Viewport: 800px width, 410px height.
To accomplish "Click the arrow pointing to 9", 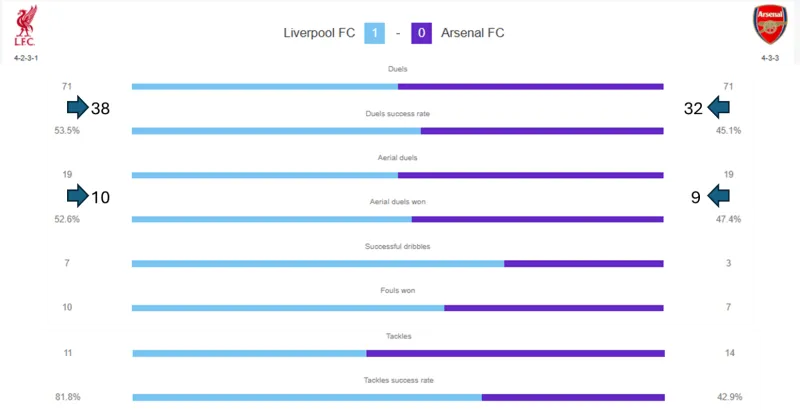I will 718,196.
